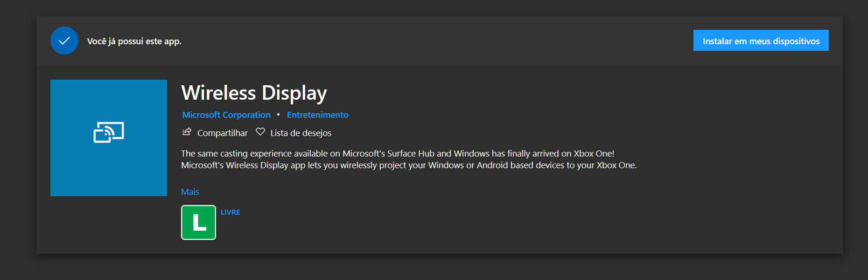Click the blue checkmark owned icon
The width and height of the screenshot is (868, 280).
[64, 41]
